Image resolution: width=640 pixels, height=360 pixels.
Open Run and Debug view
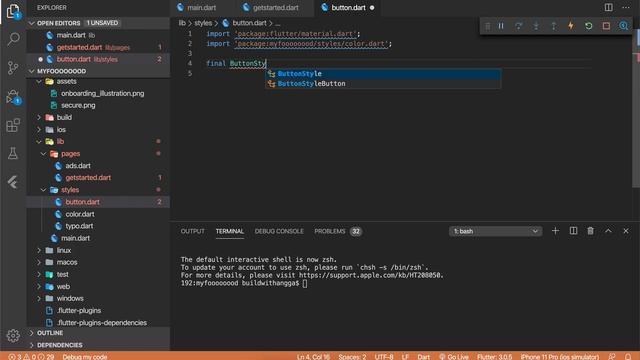[13, 97]
